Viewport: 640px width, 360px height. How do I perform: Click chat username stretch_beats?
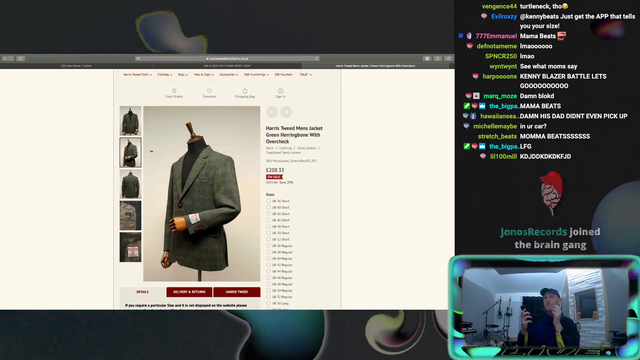(498, 136)
